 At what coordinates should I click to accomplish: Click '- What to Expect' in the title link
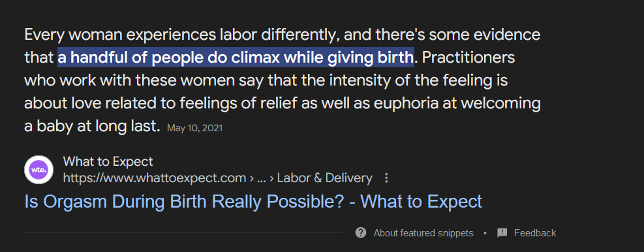tap(416, 202)
